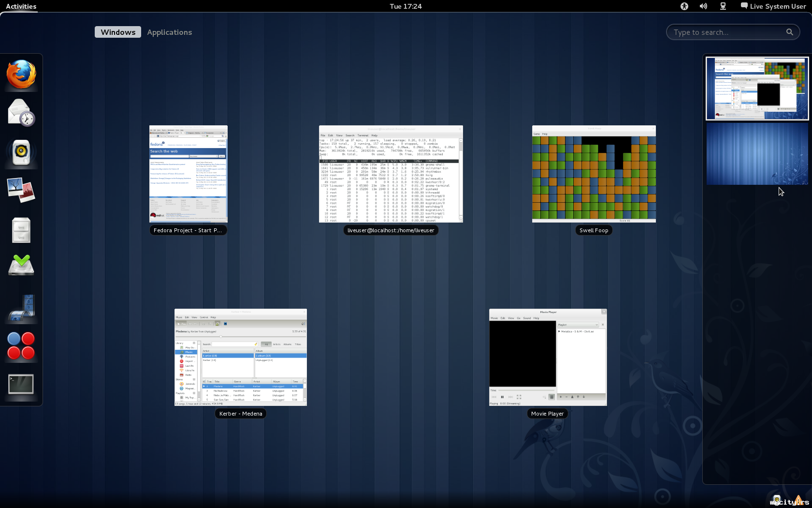Select the Windows view tab
This screenshot has height=508, width=812.
click(118, 32)
